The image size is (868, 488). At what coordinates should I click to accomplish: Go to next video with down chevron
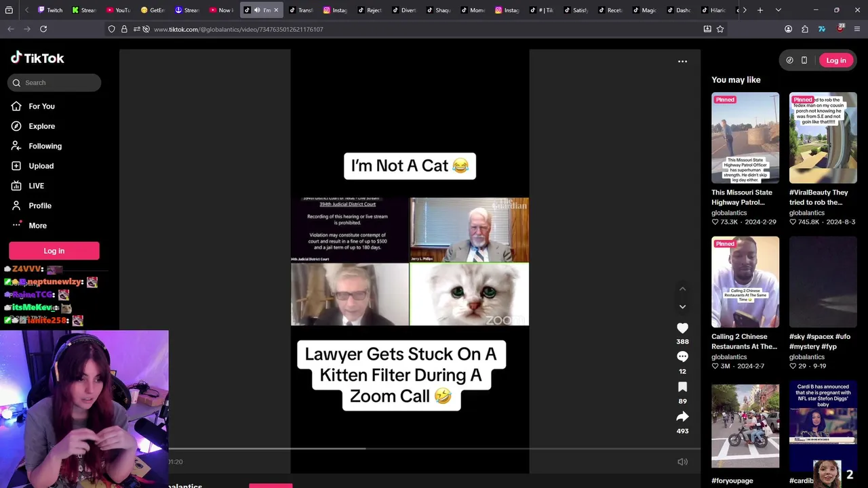pyautogui.click(x=682, y=307)
